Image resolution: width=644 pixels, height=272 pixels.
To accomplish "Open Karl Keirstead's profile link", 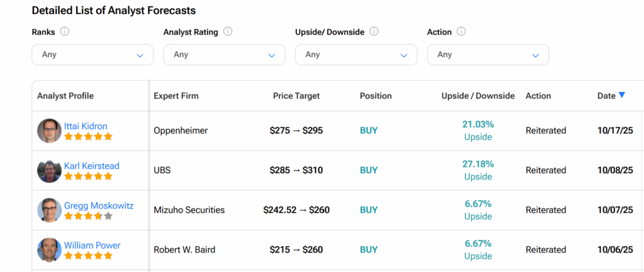I will point(91,166).
